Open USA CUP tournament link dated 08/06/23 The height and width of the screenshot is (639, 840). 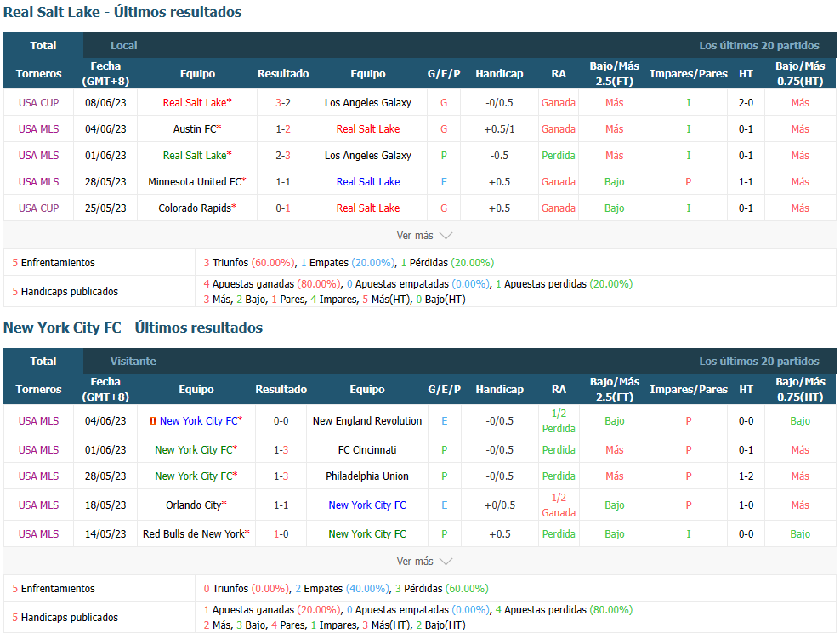38,102
